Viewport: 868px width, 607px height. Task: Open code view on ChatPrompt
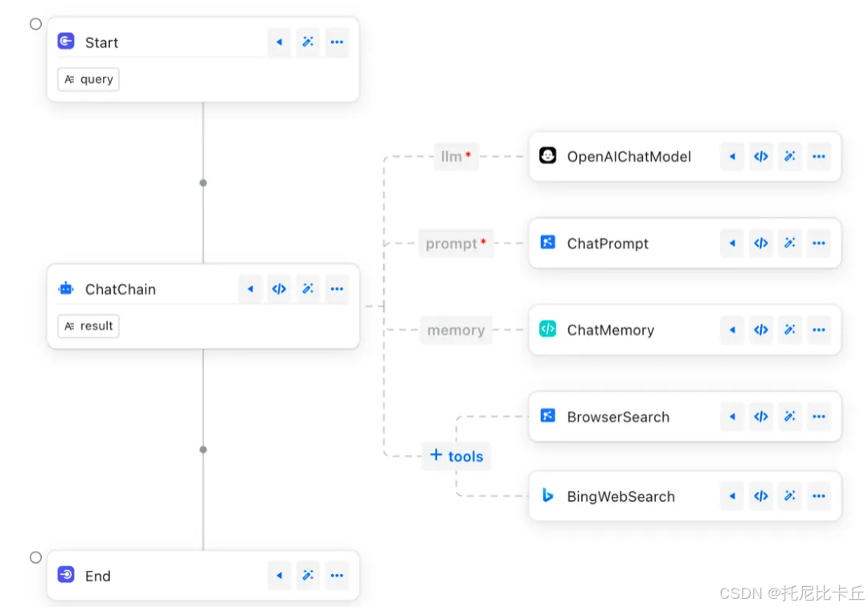(760, 243)
